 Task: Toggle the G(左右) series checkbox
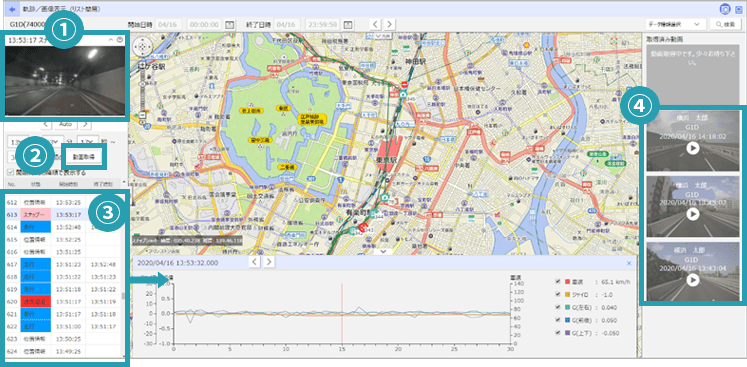pyautogui.click(x=558, y=307)
